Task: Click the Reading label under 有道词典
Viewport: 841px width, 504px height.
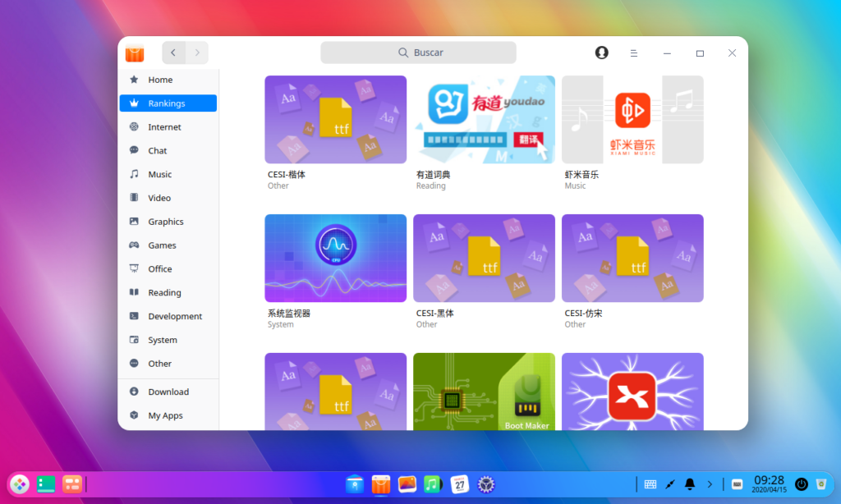Action: (430, 186)
